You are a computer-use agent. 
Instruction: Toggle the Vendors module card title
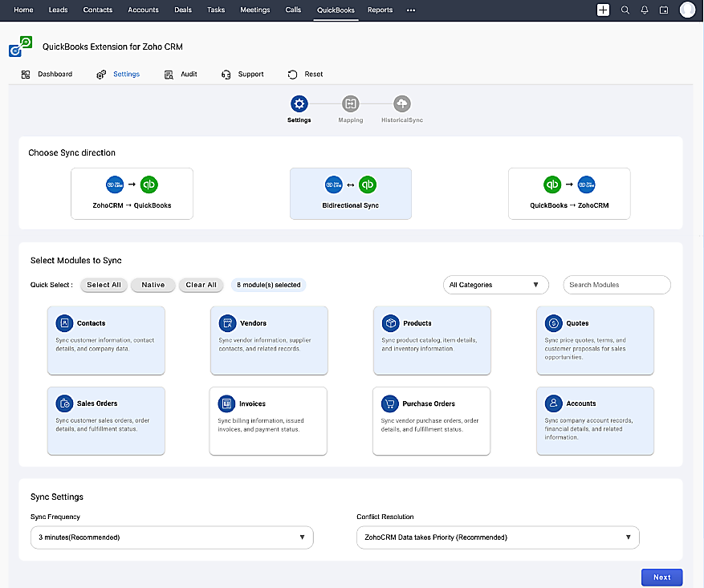253,323
